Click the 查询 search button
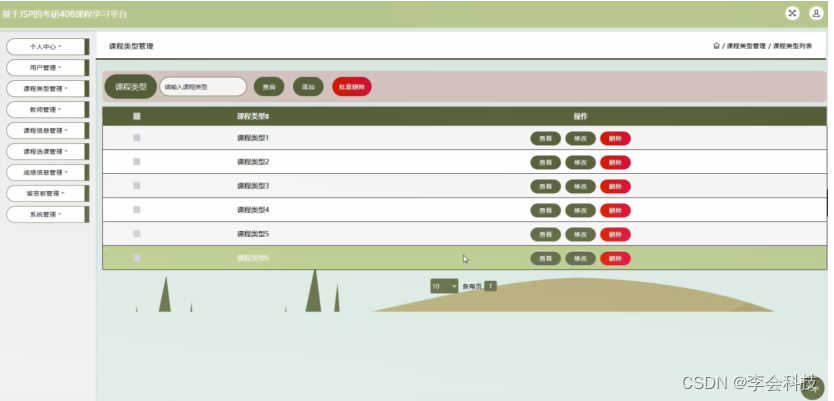 pos(269,87)
